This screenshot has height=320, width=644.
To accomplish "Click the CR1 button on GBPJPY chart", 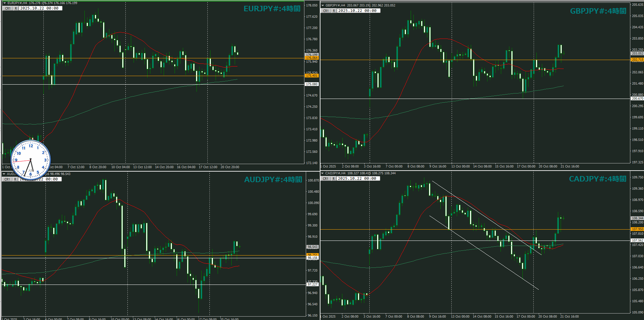I will (326, 11).
